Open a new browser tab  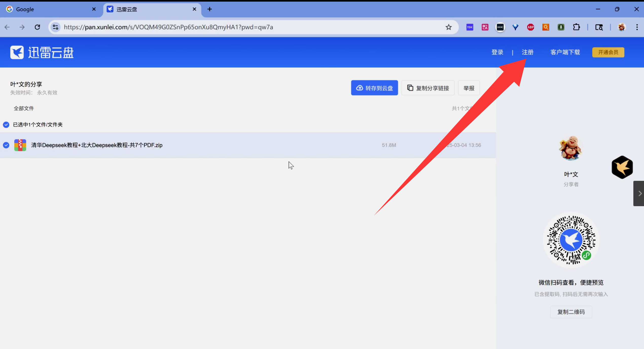(x=209, y=9)
